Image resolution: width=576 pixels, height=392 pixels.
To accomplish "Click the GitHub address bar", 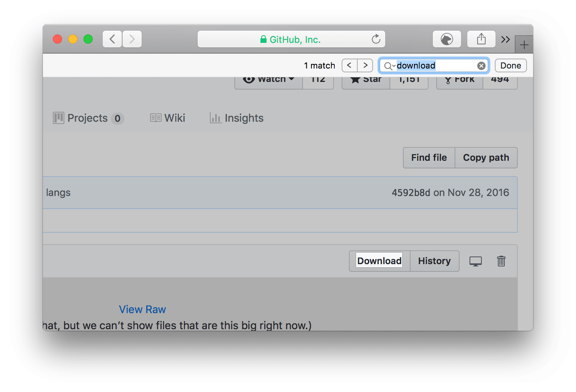I will pyautogui.click(x=291, y=39).
